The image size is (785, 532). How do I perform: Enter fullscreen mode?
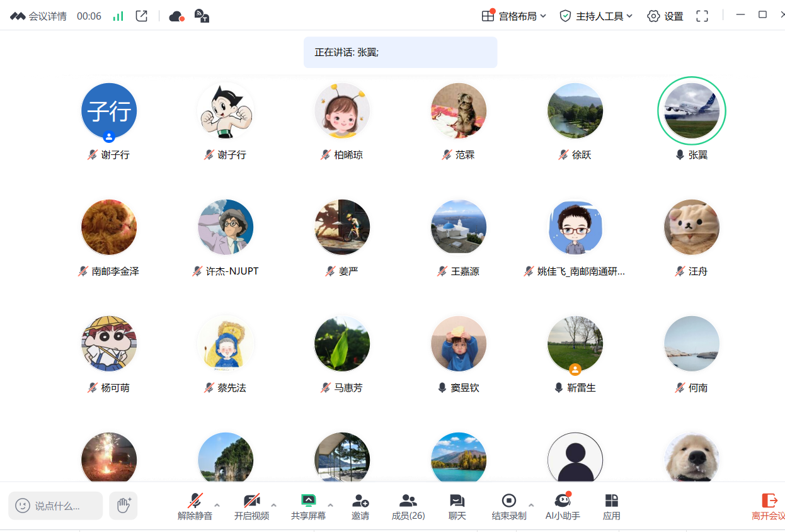(x=702, y=16)
